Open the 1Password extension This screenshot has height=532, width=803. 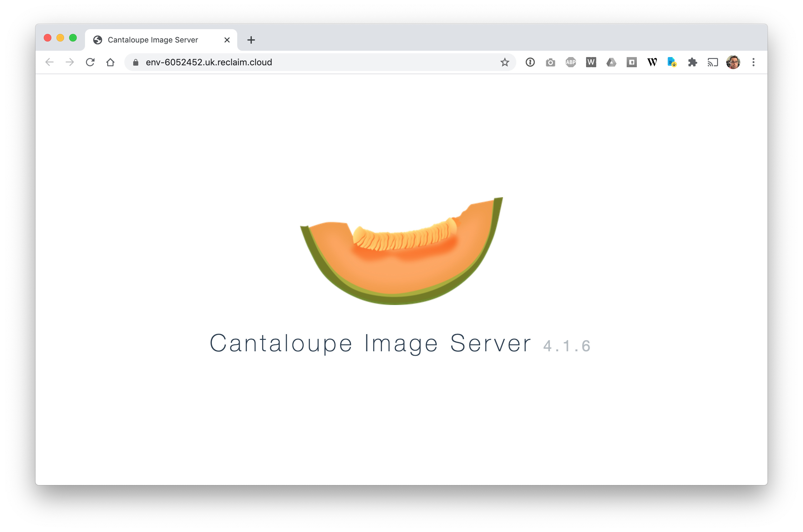click(530, 62)
